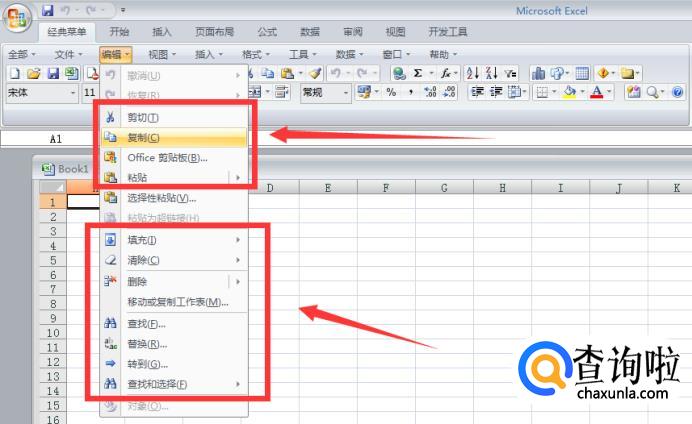The height and width of the screenshot is (424, 692).
Task: Apply percent style format
Action: click(391, 92)
